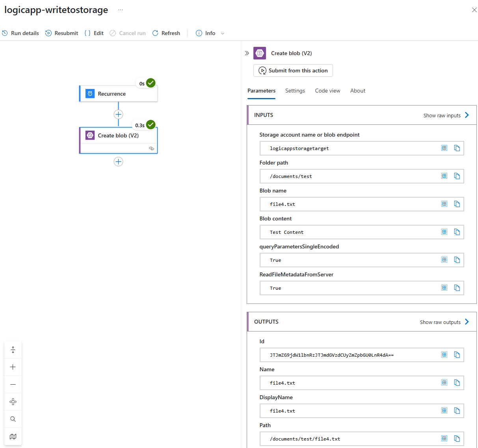Screen dimensions: 478x448
Task: Expand the Info dropdown chevron
Action: click(x=223, y=33)
